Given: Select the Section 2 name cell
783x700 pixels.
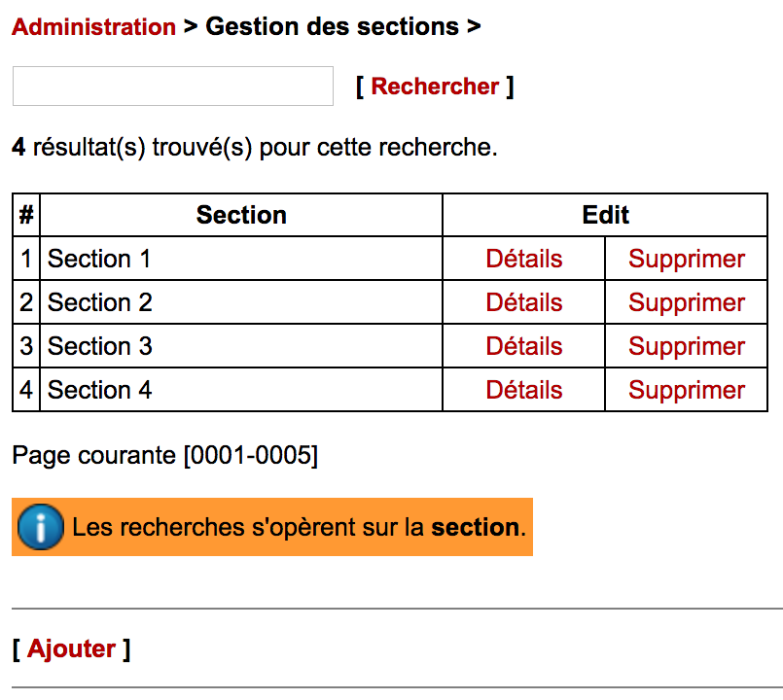Looking at the screenshot, I should 100,303.
